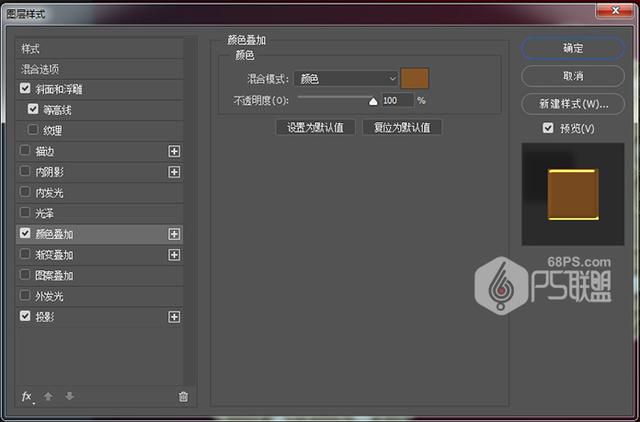The image size is (640, 422).
Task: Click the move effect up arrow icon
Action: (48, 396)
